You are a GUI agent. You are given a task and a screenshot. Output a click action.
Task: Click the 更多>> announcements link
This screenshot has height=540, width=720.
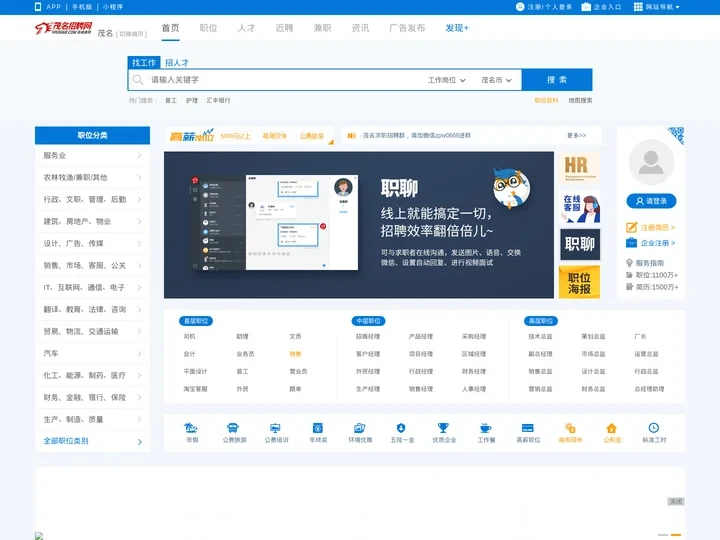point(577,135)
